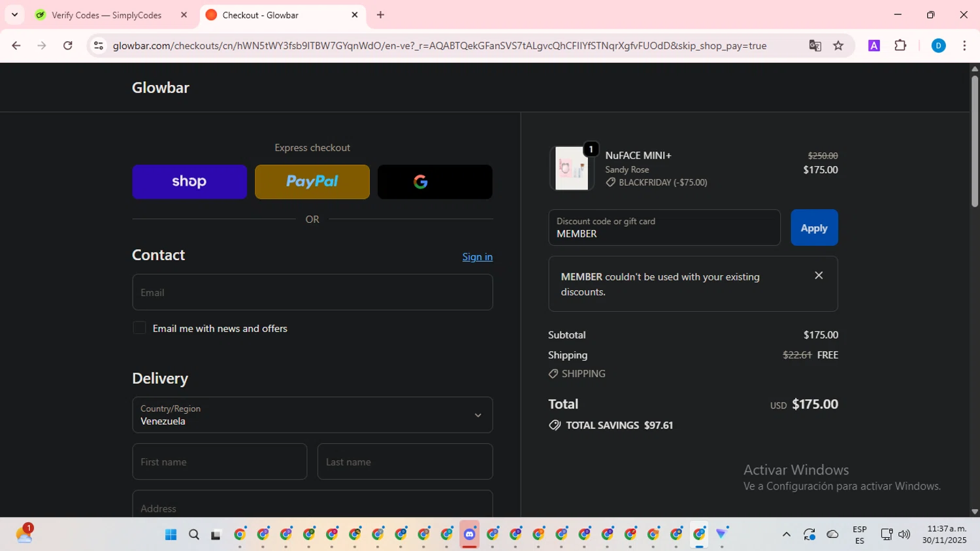Switch to the Verify Codes — SimplyCodes tab
This screenshot has width=980, height=551.
coord(107,15)
